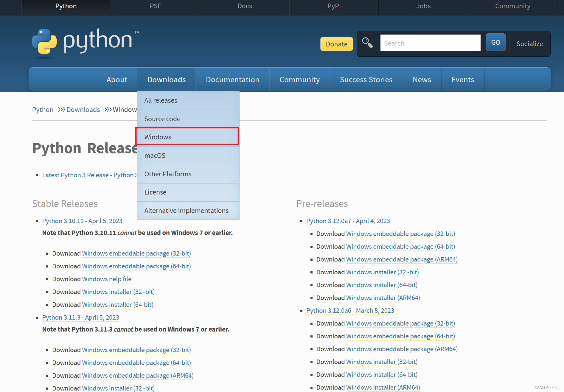
Task: Expand the Documentation navigation menu
Action: pos(233,80)
